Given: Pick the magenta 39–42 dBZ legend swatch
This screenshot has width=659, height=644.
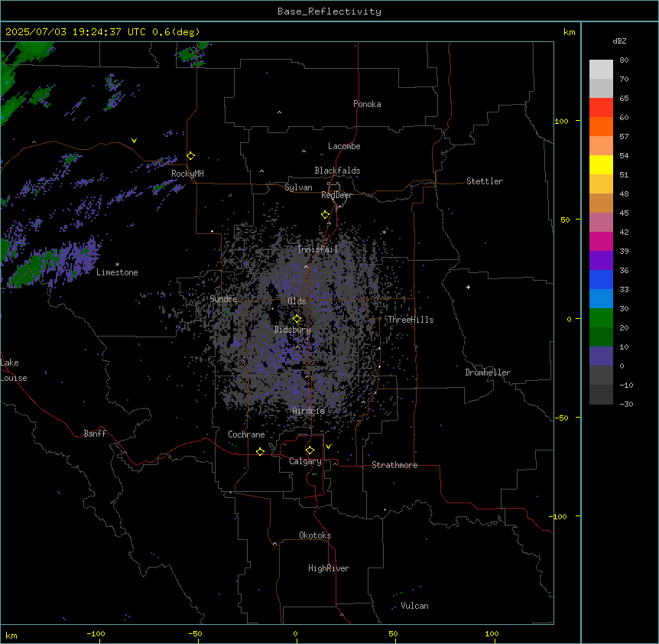Looking at the screenshot, I should coord(601,241).
